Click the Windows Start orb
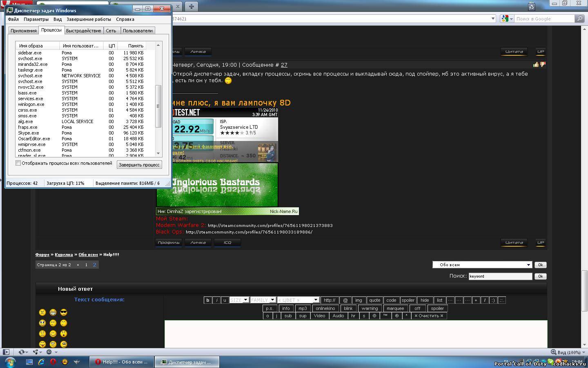 (x=10, y=362)
